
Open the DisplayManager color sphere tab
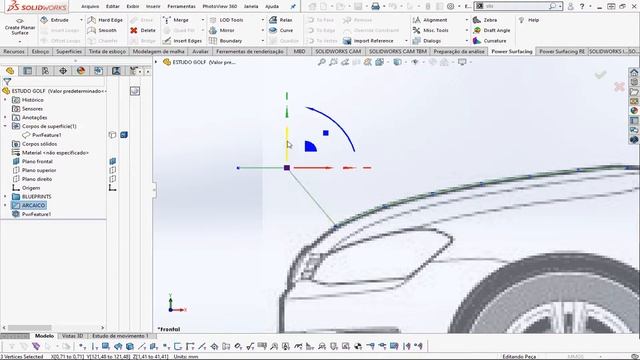(x=81, y=71)
